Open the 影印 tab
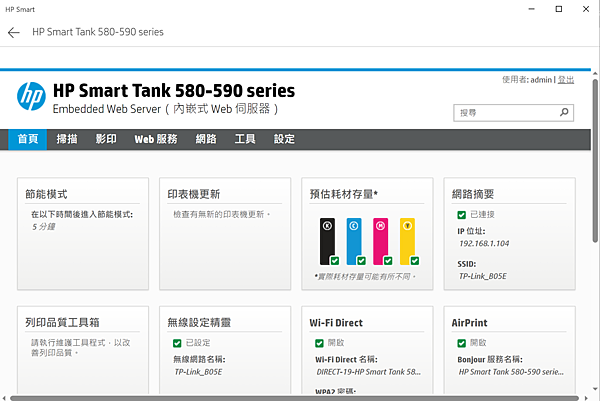 pyautogui.click(x=106, y=139)
